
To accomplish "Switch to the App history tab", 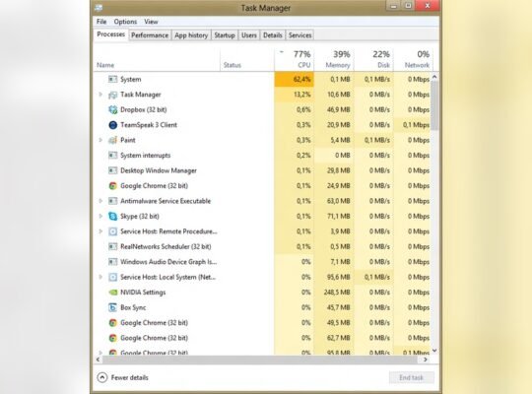I will 191,35.
